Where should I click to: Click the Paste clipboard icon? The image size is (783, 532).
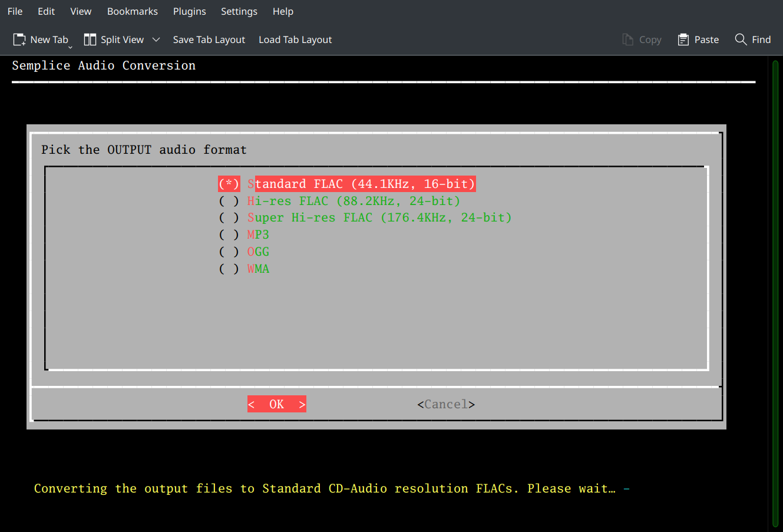point(683,39)
